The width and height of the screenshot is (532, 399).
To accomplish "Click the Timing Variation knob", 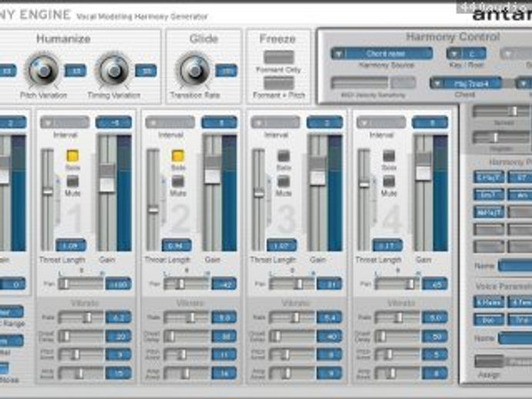I will 113,71.
